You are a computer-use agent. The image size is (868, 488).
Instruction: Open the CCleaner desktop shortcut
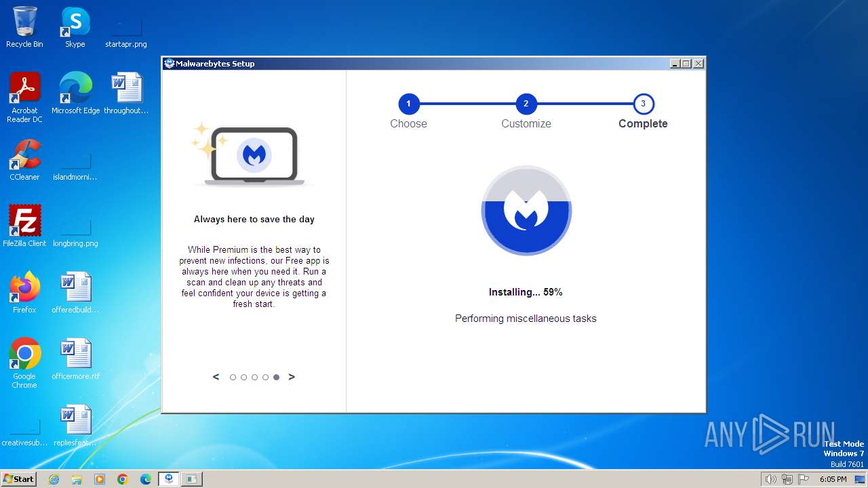pos(24,160)
